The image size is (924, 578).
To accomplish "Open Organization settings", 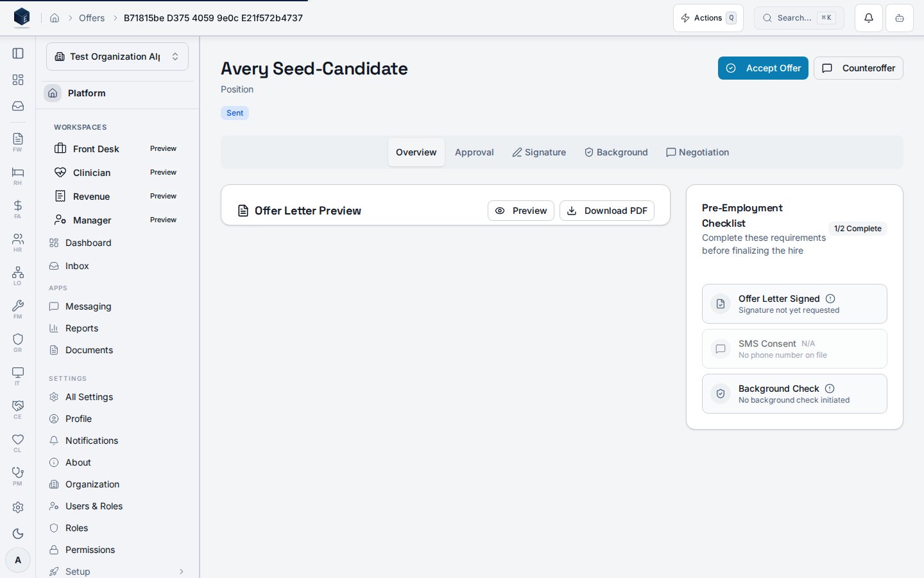I will point(116,484).
